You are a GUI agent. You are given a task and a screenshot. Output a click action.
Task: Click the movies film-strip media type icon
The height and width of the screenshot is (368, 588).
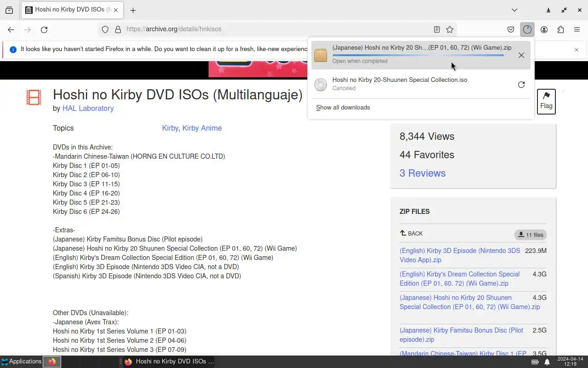[x=34, y=98]
